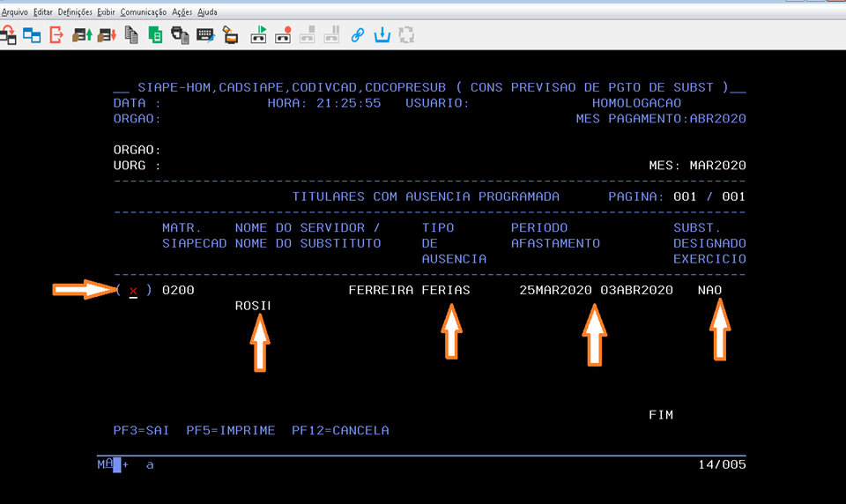Click matricula number 0200

[x=178, y=290]
